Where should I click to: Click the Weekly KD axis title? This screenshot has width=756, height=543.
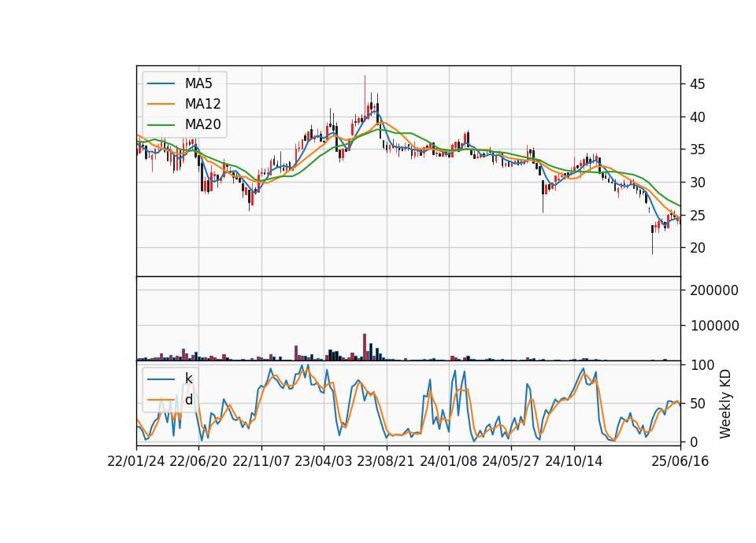point(725,404)
